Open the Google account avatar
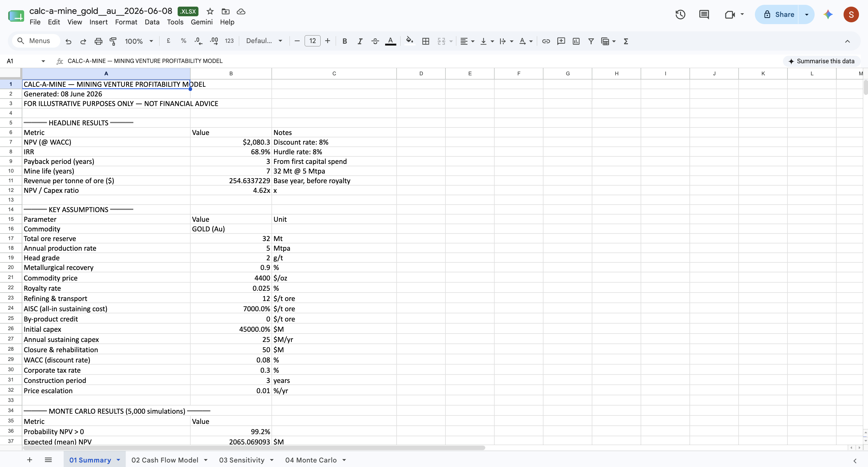This screenshot has width=868, height=467. [851, 14]
